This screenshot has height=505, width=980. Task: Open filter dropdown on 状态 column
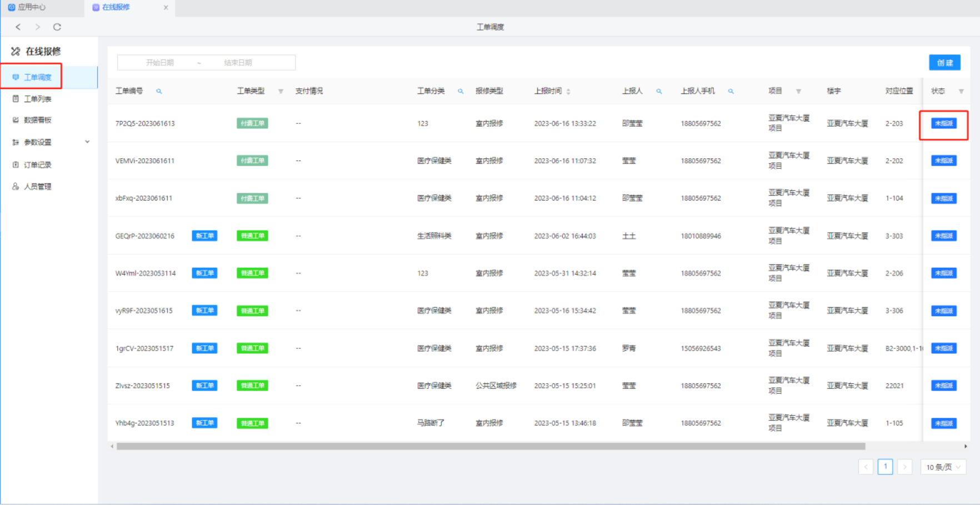click(x=961, y=92)
